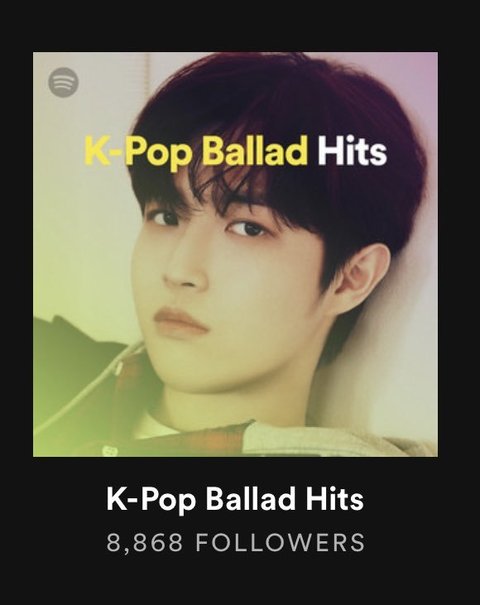Select the "K-Pop" word in the playlist title
480x605 pixels.
click(150, 500)
